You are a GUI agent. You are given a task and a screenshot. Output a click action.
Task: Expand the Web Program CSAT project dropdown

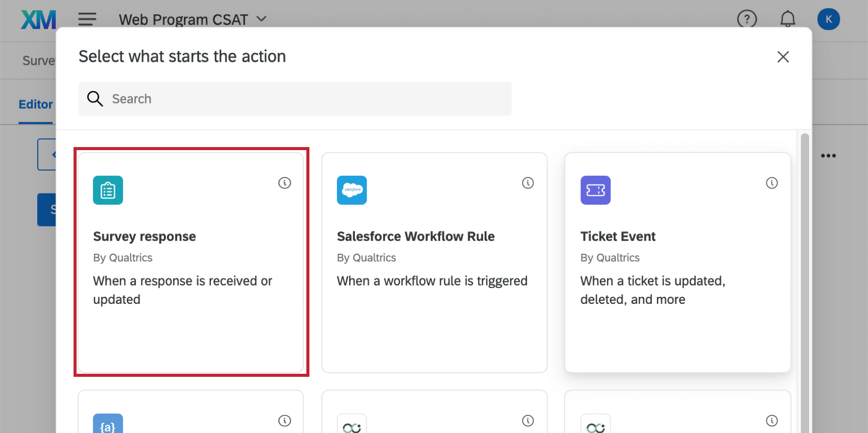(192, 19)
